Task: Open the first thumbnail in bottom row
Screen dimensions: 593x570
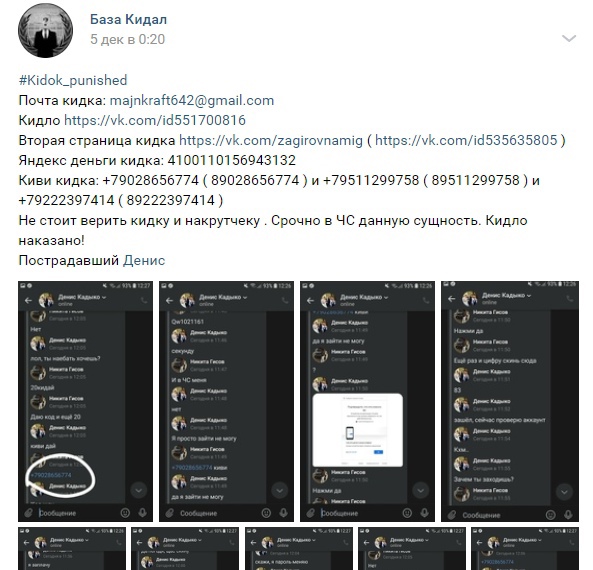Action: click(72, 548)
